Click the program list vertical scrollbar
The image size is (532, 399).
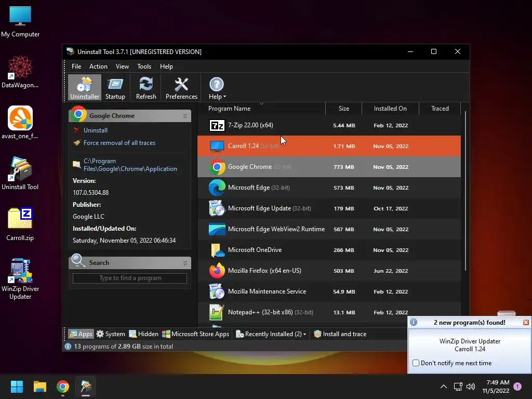[x=465, y=191]
